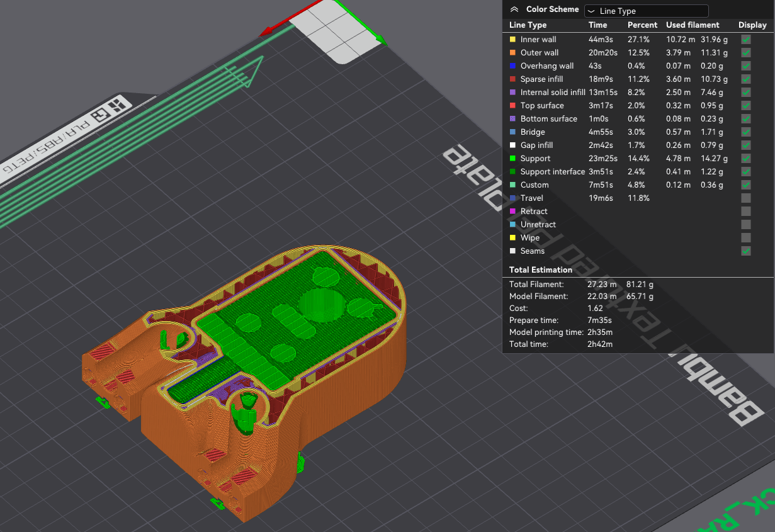Enable the Travel display checkbox
The image size is (775, 532).
[746, 198]
